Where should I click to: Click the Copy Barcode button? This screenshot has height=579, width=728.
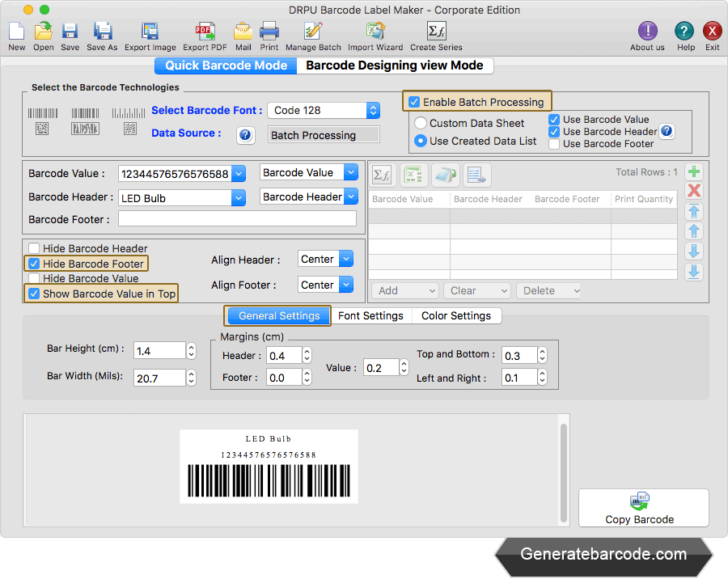click(644, 508)
